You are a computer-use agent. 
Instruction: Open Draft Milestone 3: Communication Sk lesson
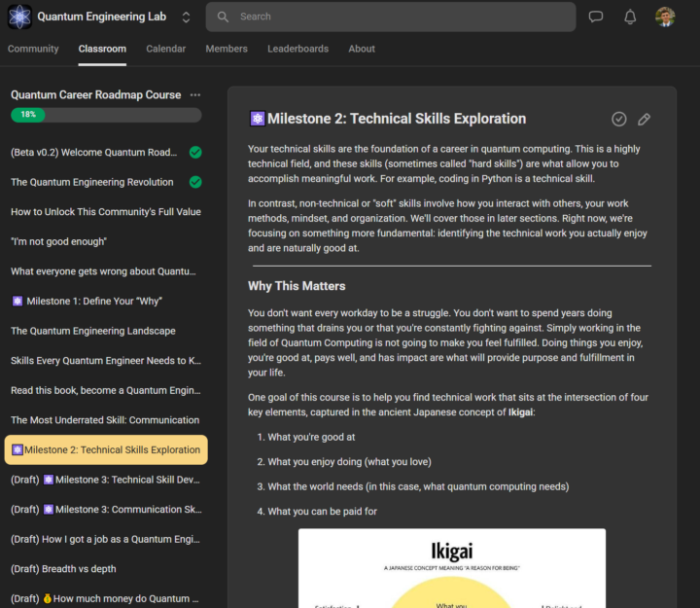point(106,510)
